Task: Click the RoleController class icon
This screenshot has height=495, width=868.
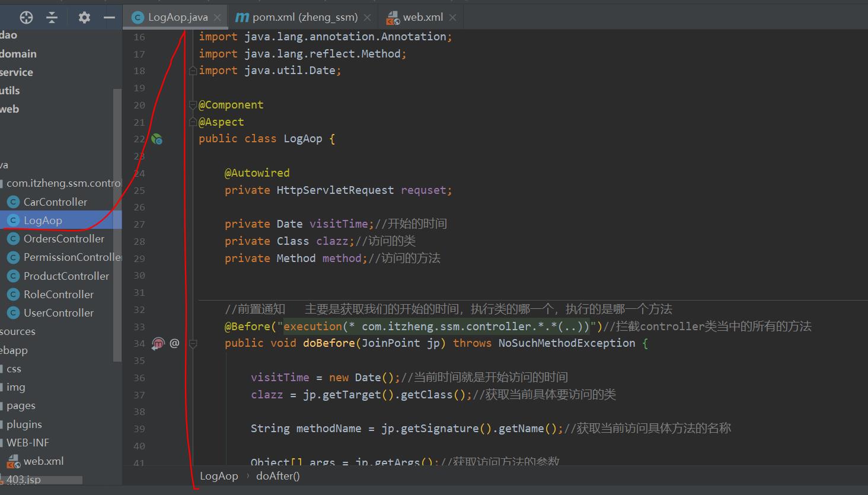Action: coord(13,295)
